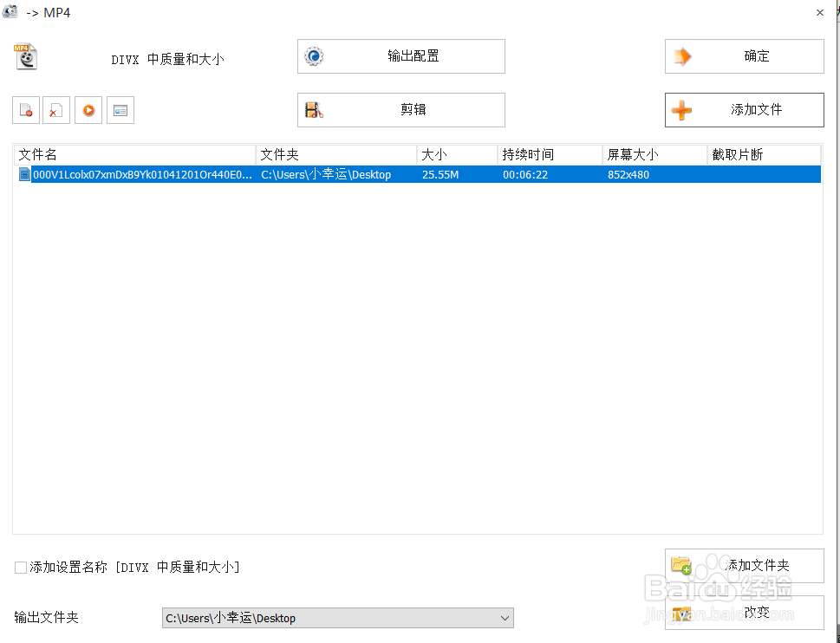Open the 剪辑 clip editor
Image resolution: width=840 pixels, height=643 pixels.
point(401,110)
